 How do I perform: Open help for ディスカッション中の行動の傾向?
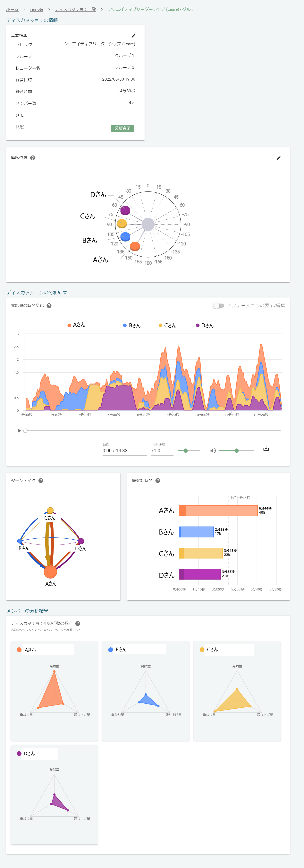click(x=78, y=623)
